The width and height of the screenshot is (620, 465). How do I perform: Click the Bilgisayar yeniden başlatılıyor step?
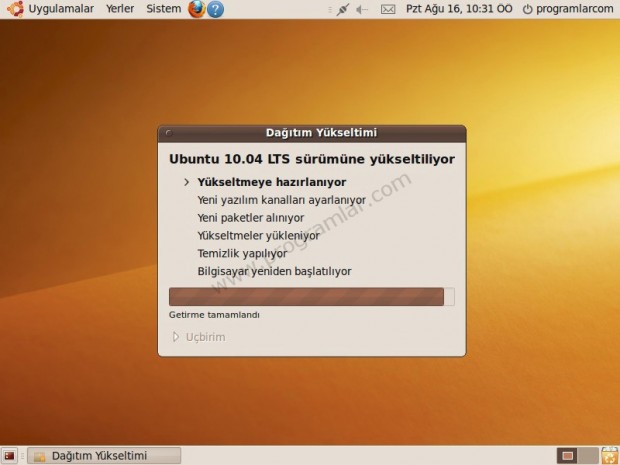(274, 271)
